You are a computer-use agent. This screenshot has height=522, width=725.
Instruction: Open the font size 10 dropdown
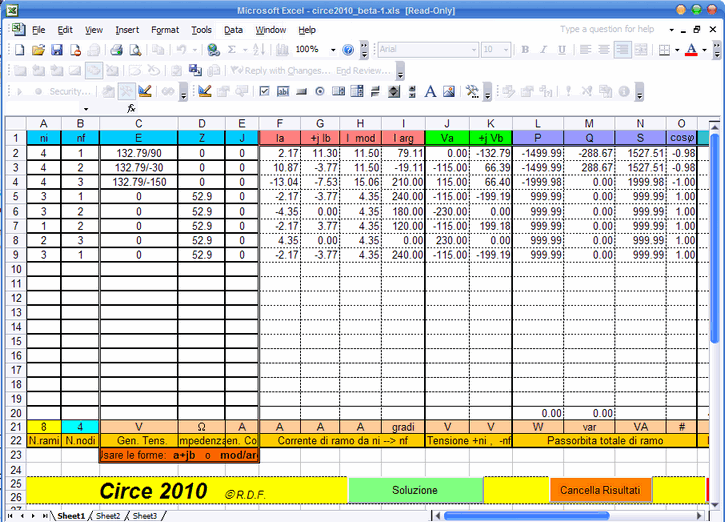coord(506,49)
